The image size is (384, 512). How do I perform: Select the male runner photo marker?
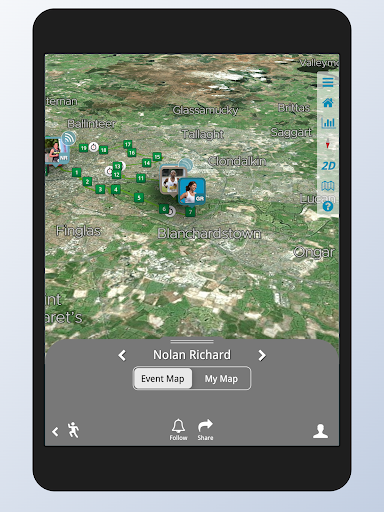point(172,180)
